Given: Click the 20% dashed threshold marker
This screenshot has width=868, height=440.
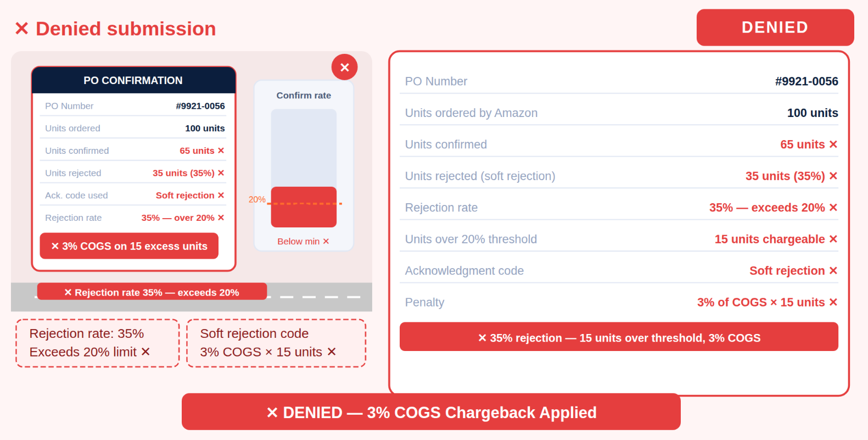Looking at the screenshot, I should [304, 204].
